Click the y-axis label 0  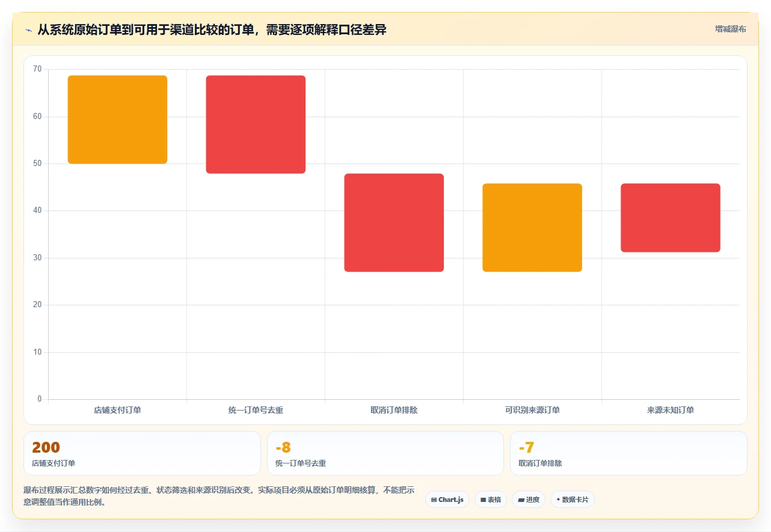40,399
